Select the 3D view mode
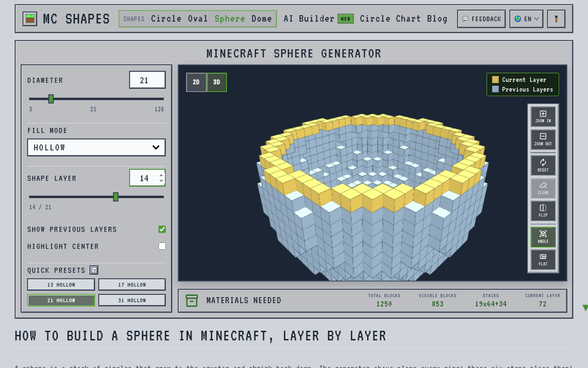The width and height of the screenshot is (588, 368). click(217, 82)
